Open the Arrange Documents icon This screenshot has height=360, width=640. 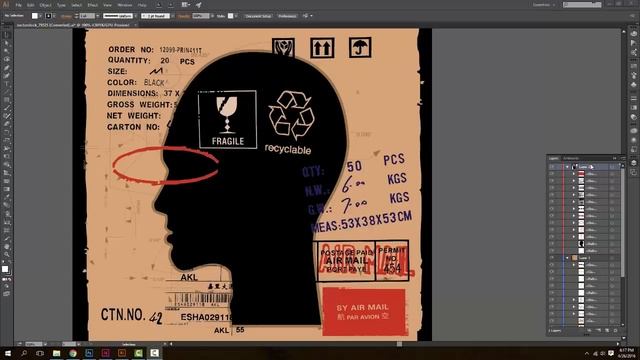(186, 5)
